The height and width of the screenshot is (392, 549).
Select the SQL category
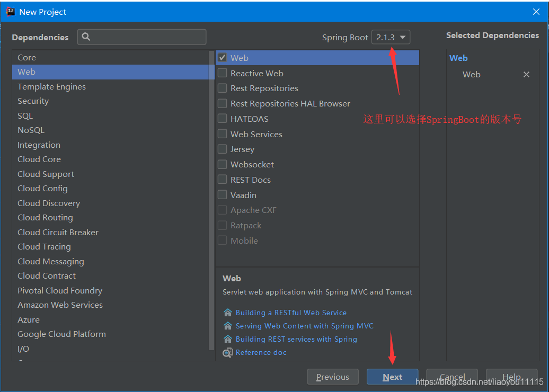pos(110,115)
